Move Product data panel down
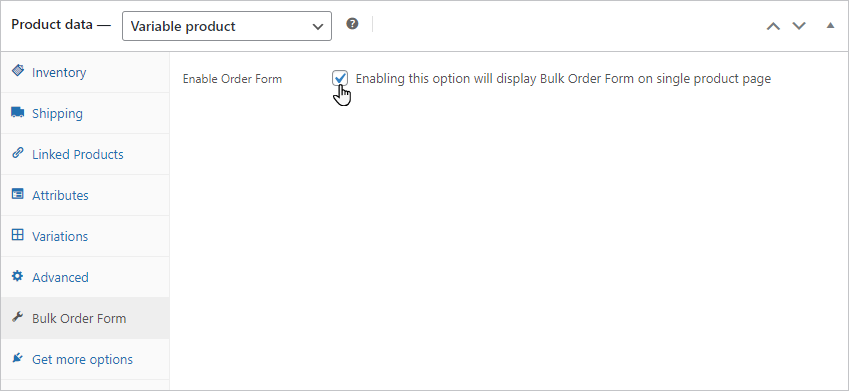The width and height of the screenshot is (849, 391). click(x=799, y=26)
